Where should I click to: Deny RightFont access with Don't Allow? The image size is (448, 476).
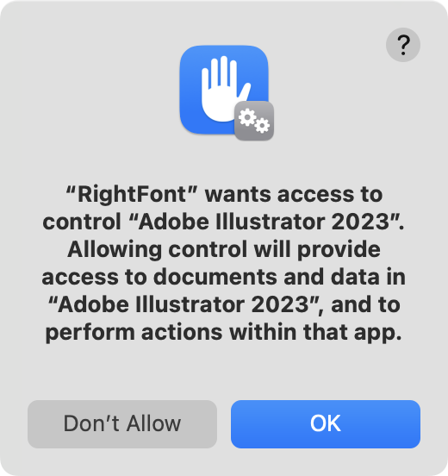(x=122, y=423)
